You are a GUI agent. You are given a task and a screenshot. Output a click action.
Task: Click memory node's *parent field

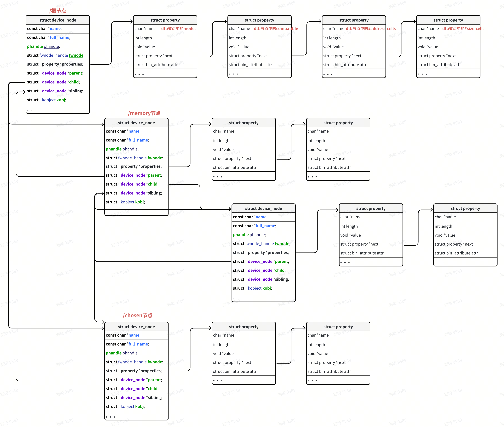(134, 175)
